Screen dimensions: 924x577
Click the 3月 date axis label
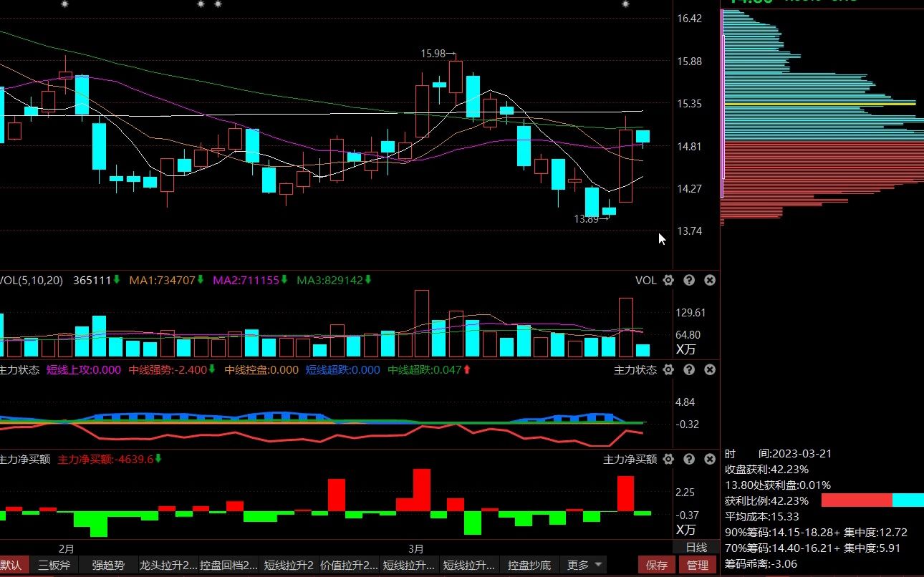point(416,549)
